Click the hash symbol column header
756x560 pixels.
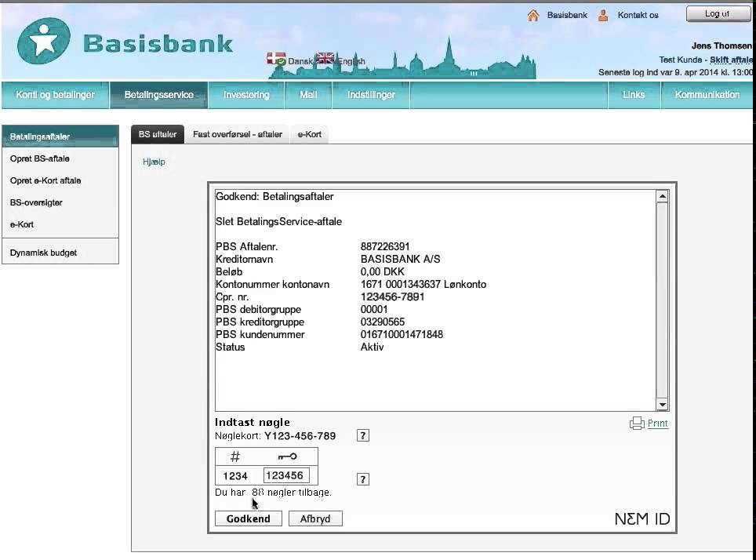tap(235, 456)
